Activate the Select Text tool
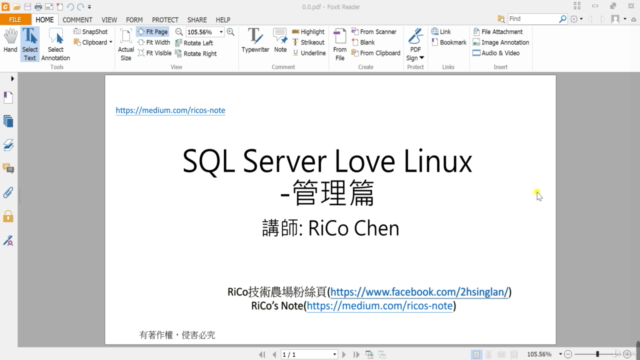The width and height of the screenshot is (640, 360). 30,44
